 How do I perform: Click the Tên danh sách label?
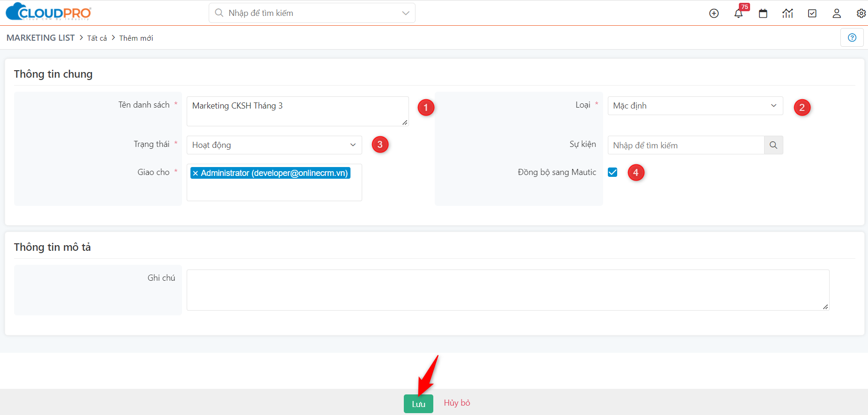tap(144, 105)
